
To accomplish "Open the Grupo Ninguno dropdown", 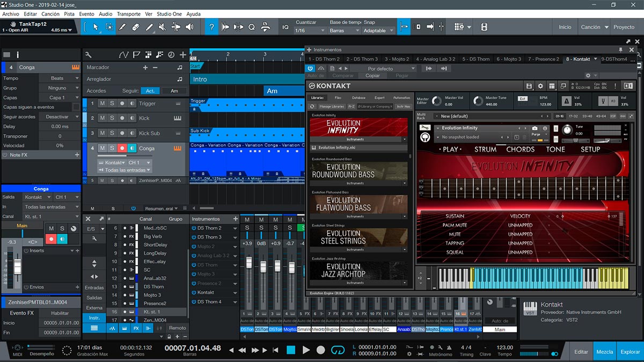I will pyautogui.click(x=60, y=88).
